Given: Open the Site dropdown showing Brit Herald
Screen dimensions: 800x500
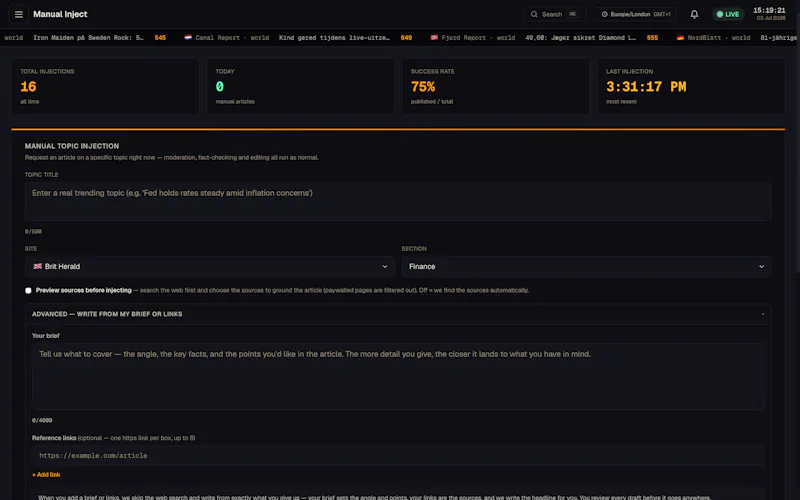Looking at the screenshot, I should click(x=210, y=266).
